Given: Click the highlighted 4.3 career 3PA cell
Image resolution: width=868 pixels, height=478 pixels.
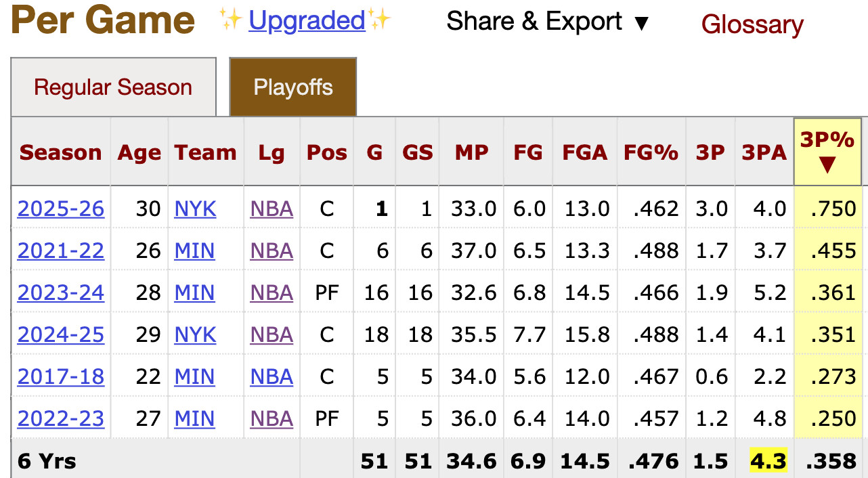Looking at the screenshot, I should [768, 461].
